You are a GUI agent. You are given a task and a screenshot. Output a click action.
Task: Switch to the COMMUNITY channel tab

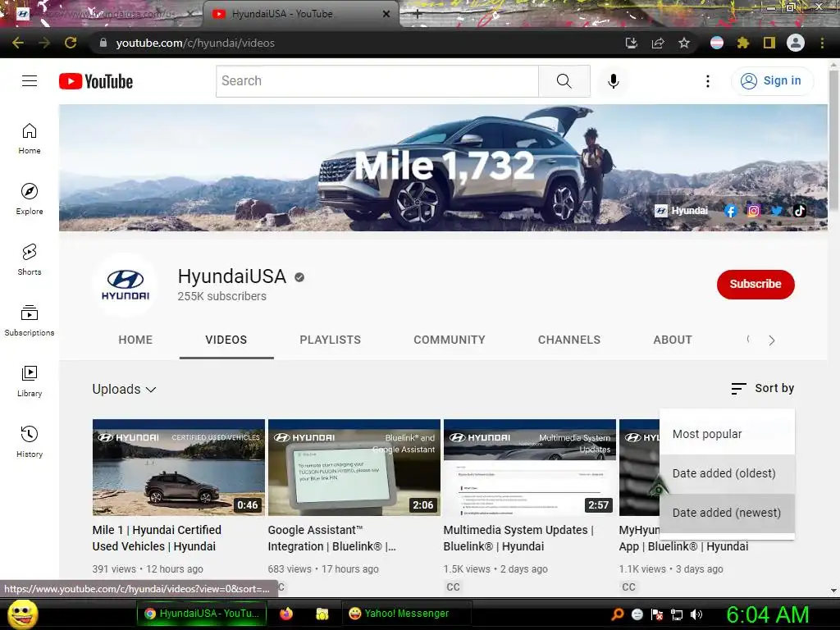point(449,340)
